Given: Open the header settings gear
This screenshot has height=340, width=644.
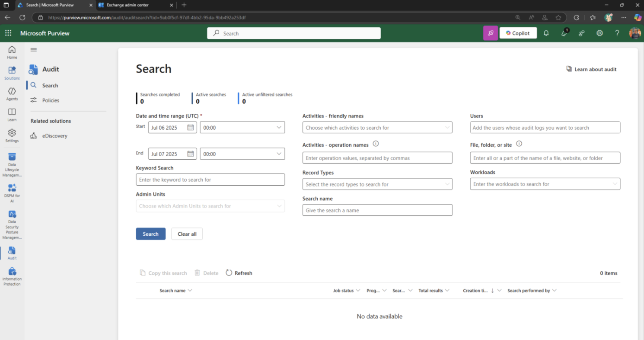Looking at the screenshot, I should pos(599,33).
